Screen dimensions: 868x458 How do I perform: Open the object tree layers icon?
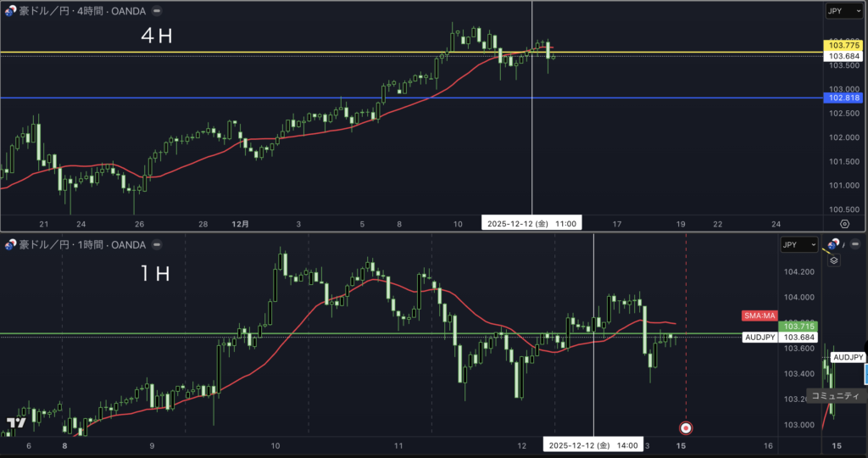(x=834, y=260)
